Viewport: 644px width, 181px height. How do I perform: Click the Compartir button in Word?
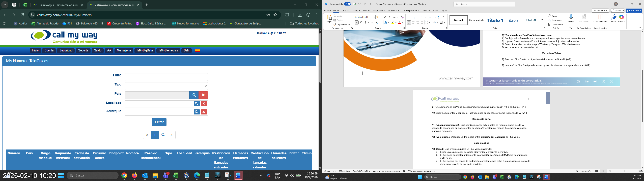pos(633,11)
